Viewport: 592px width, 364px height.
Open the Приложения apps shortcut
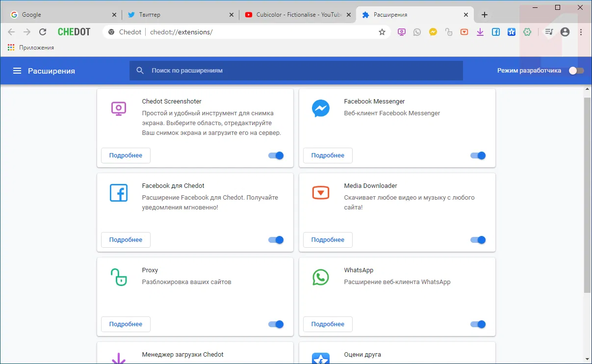(31, 48)
